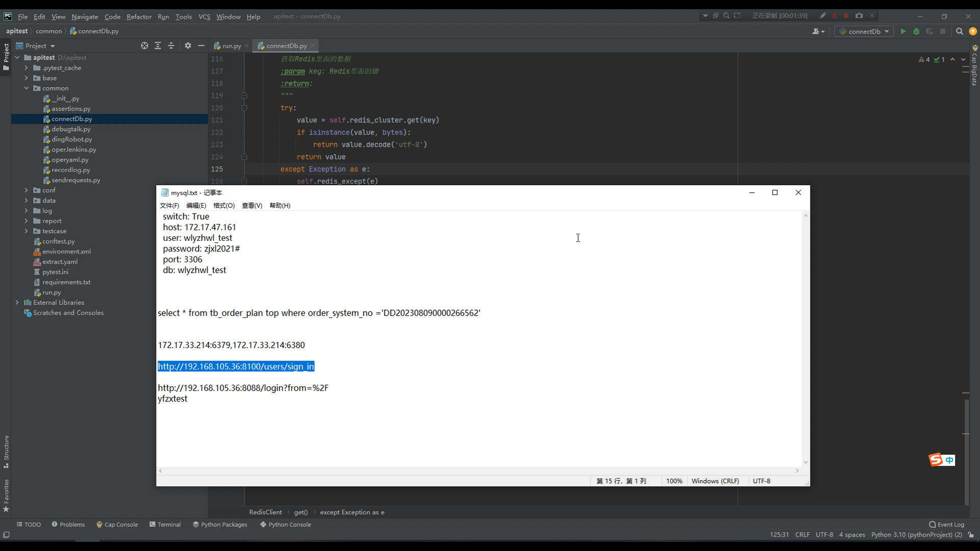The height and width of the screenshot is (551, 980).
Task: Click fold toggle at line 119
Action: point(244,96)
